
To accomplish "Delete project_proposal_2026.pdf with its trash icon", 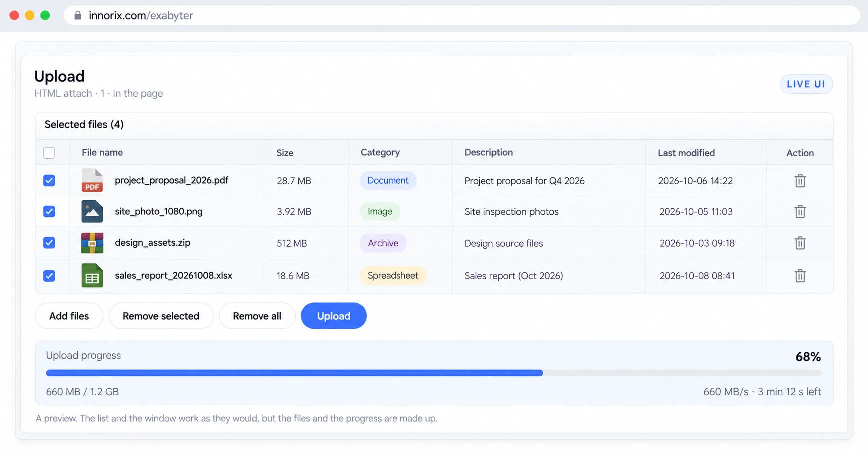I will pos(800,181).
